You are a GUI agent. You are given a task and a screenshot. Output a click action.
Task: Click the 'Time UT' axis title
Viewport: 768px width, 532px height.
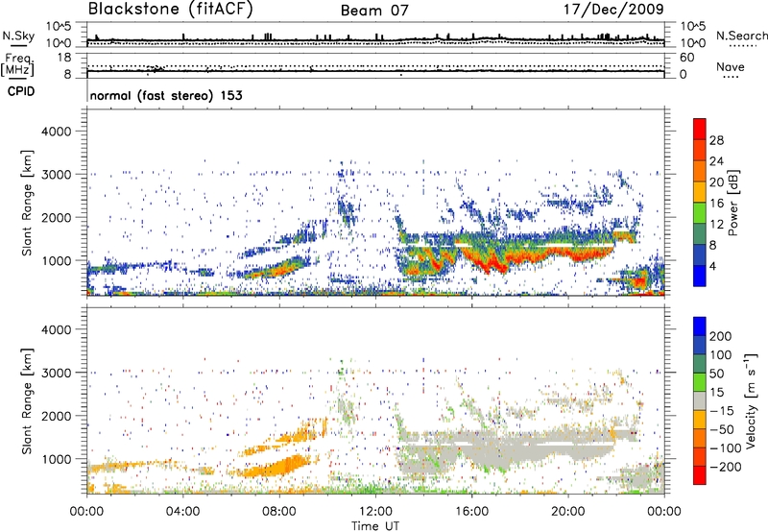pos(375,525)
